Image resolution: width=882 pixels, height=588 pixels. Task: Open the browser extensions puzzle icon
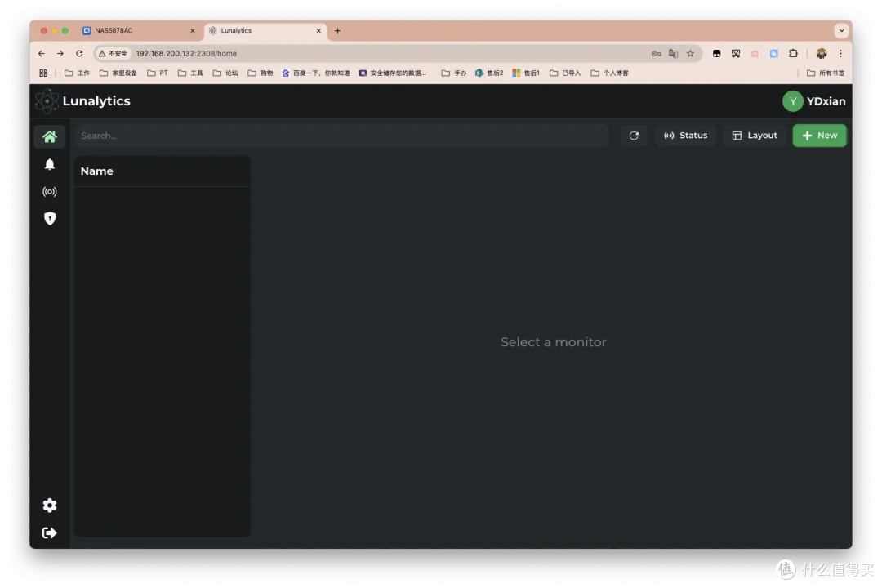point(793,53)
